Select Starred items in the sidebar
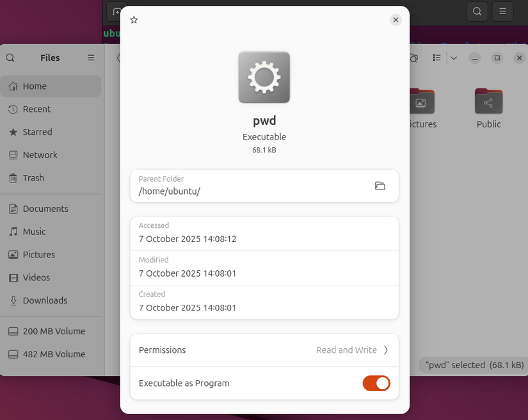Viewport: 528px width, 420px height. [x=38, y=132]
